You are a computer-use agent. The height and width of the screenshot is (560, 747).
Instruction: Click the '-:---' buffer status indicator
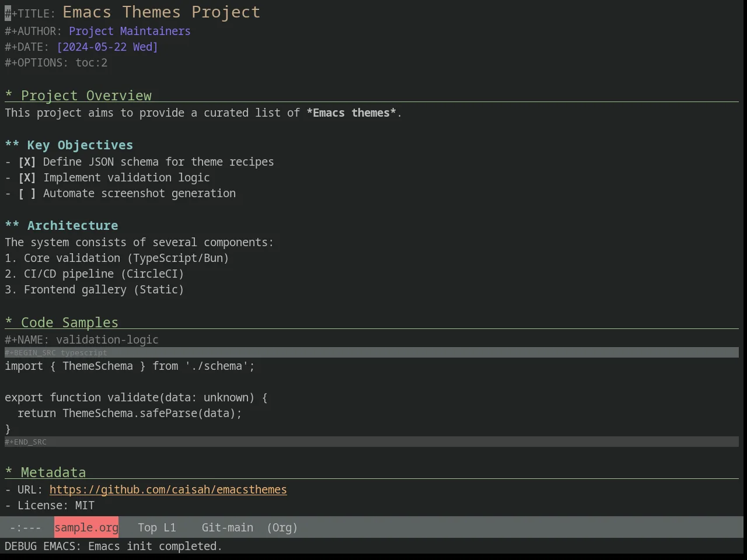click(26, 528)
